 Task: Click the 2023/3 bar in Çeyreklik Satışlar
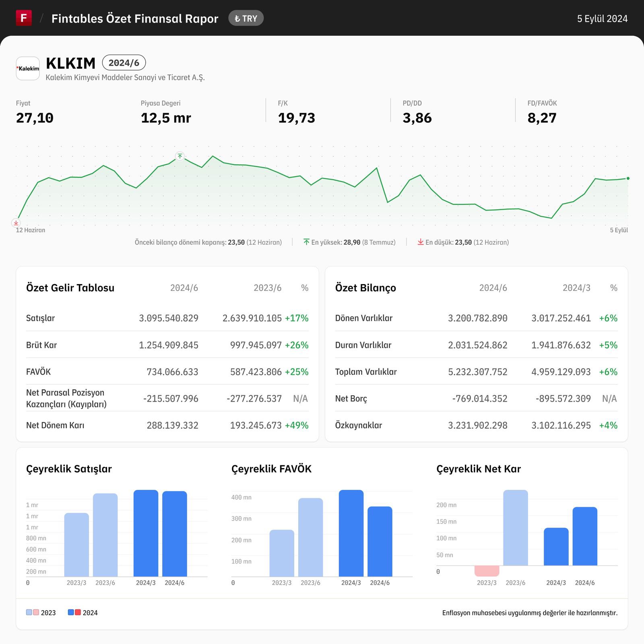coord(76,545)
